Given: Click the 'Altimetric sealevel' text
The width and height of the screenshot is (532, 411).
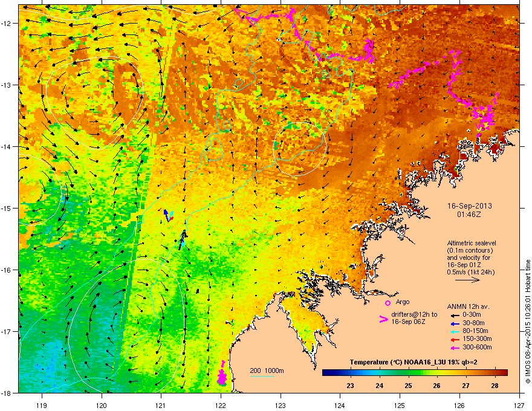Looking at the screenshot, I should click(472, 243).
